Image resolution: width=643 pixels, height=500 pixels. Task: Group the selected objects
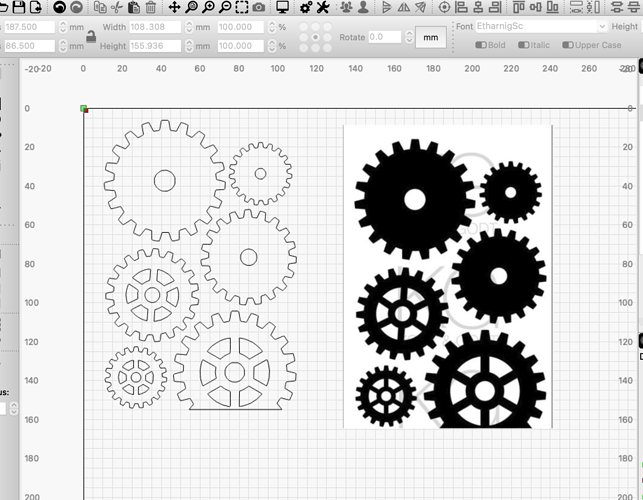pyautogui.click(x=347, y=7)
